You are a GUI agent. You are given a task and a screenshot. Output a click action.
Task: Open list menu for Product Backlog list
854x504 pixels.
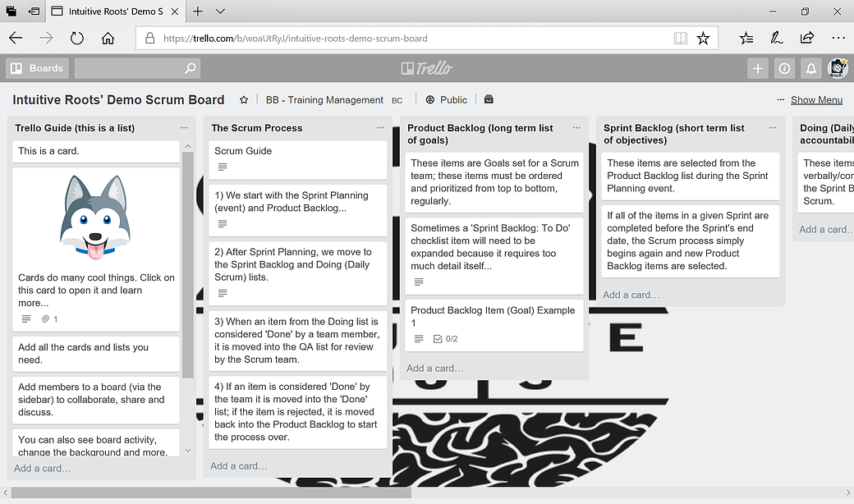(576, 127)
